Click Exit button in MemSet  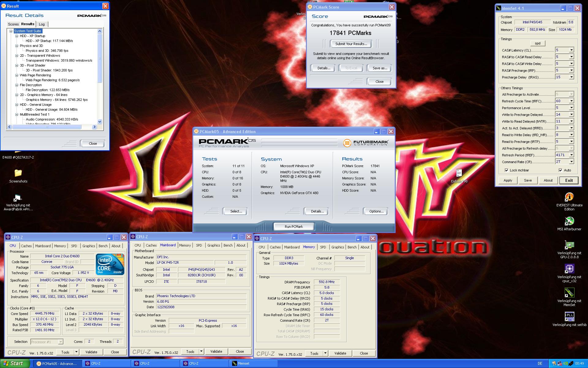569,180
